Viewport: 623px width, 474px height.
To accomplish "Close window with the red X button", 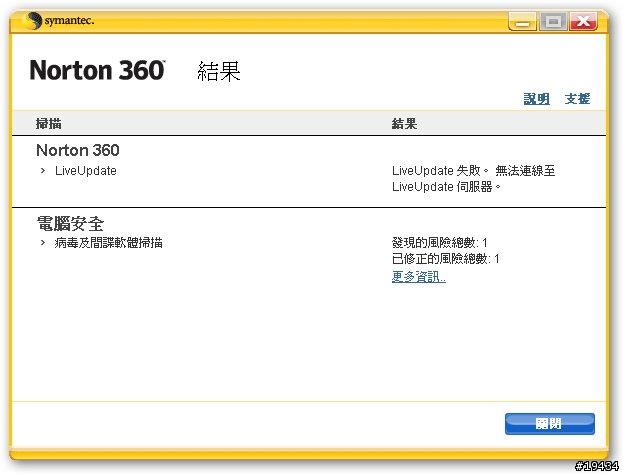I will [583, 21].
